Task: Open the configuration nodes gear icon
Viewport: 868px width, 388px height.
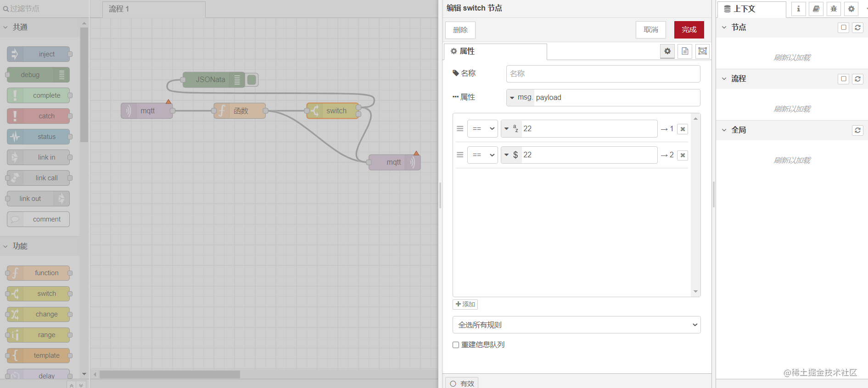Action: click(x=851, y=9)
